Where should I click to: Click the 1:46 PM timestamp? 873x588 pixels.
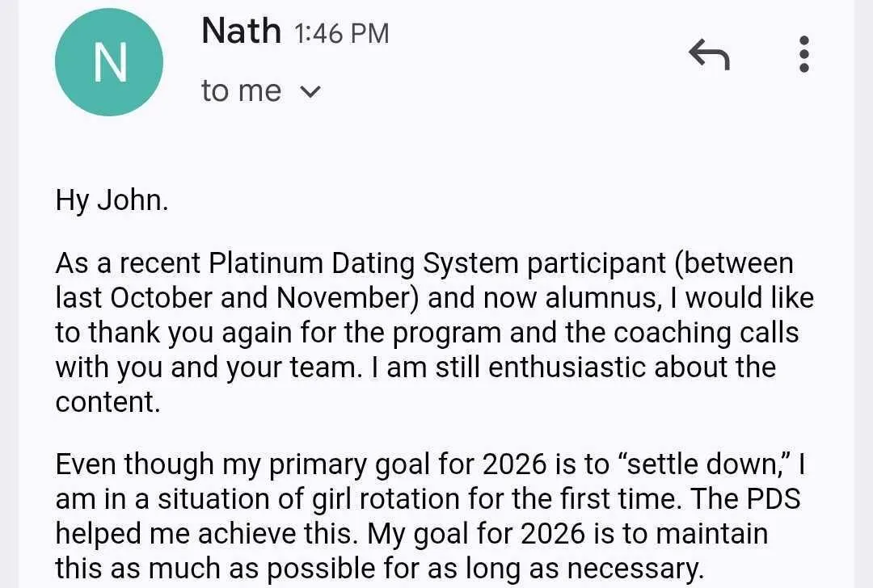click(x=341, y=33)
